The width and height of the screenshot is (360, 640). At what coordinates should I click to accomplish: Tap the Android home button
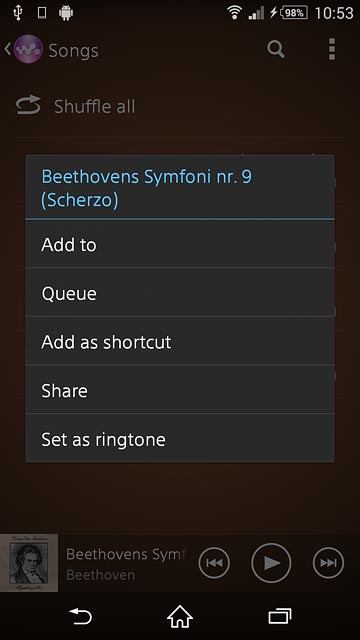click(x=180, y=616)
